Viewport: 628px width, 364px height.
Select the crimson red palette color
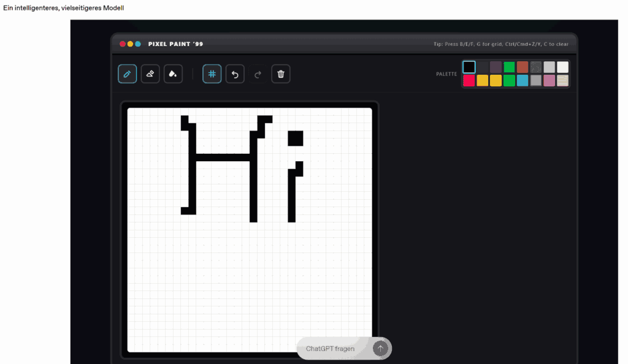tap(468, 80)
